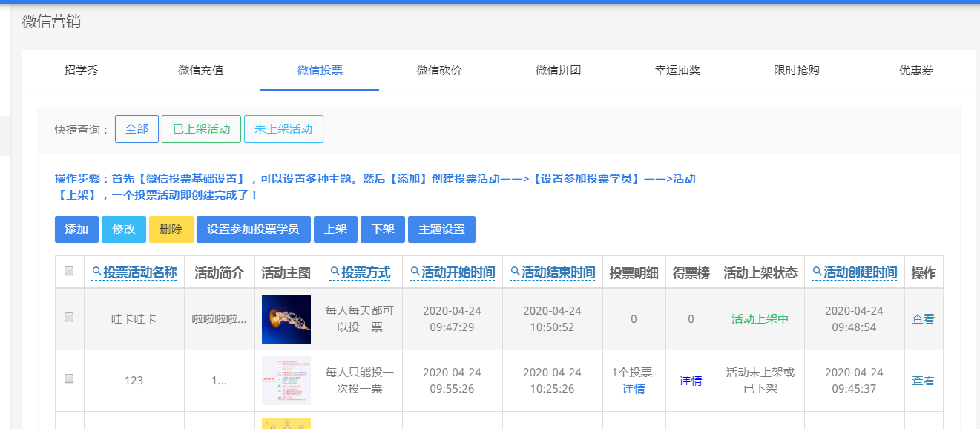Open the 微信拼团 tab
Image resolution: width=980 pixels, height=429 pixels.
click(558, 71)
